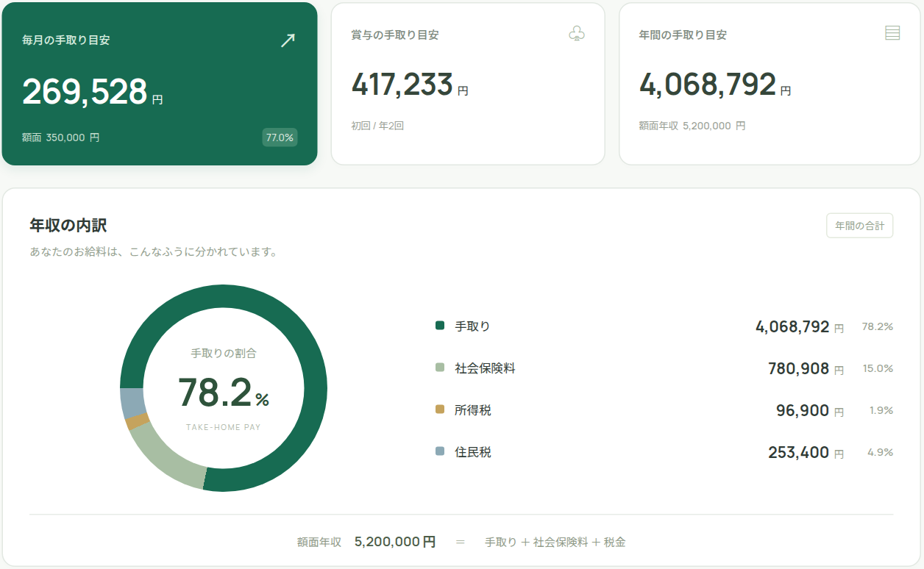Click the あなたのお給料は subtitle text
The image size is (924, 569).
coord(153,251)
